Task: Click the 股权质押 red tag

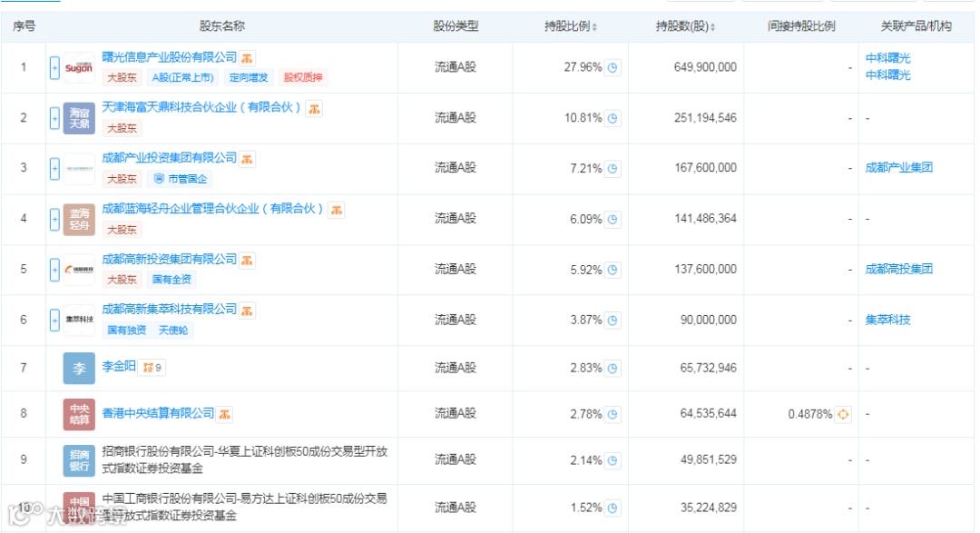Action: (x=303, y=77)
